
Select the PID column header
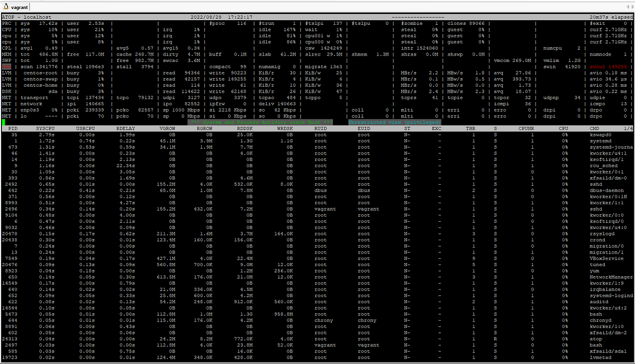pyautogui.click(x=13, y=128)
